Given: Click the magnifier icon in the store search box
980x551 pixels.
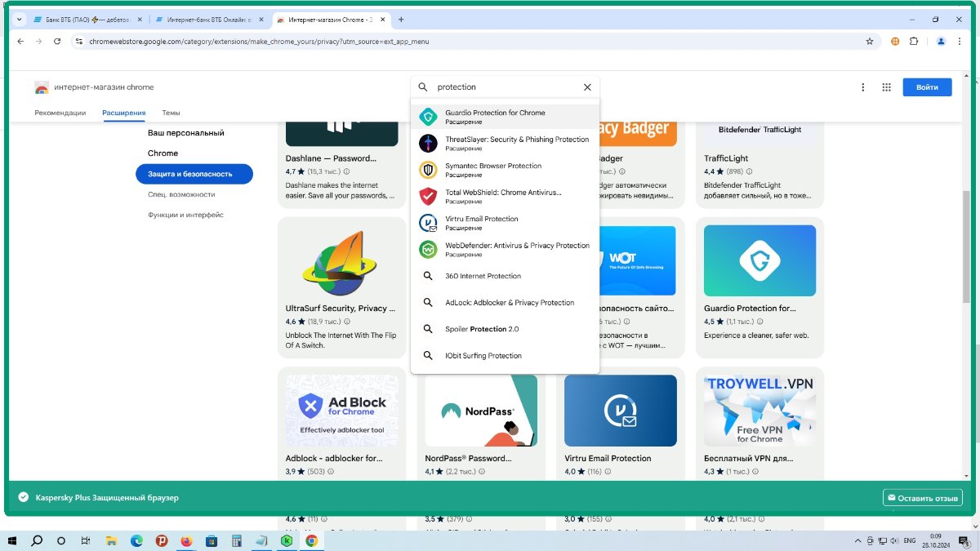Looking at the screenshot, I should click(x=423, y=87).
